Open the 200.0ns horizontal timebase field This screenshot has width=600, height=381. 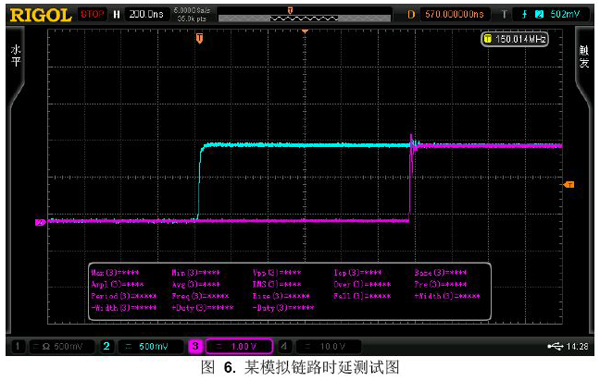coord(146,15)
